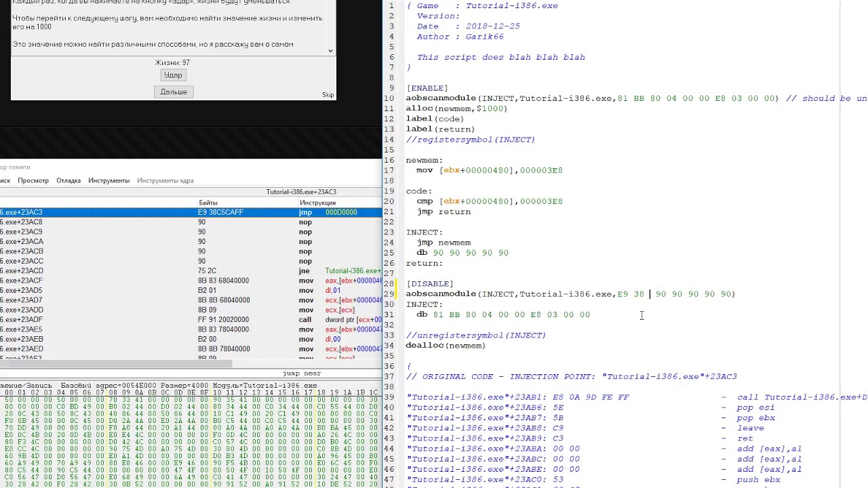Click the "cmp [ebx+00000480],000003E8" line
Image resolution: width=868 pixels, height=488 pixels.
point(490,201)
